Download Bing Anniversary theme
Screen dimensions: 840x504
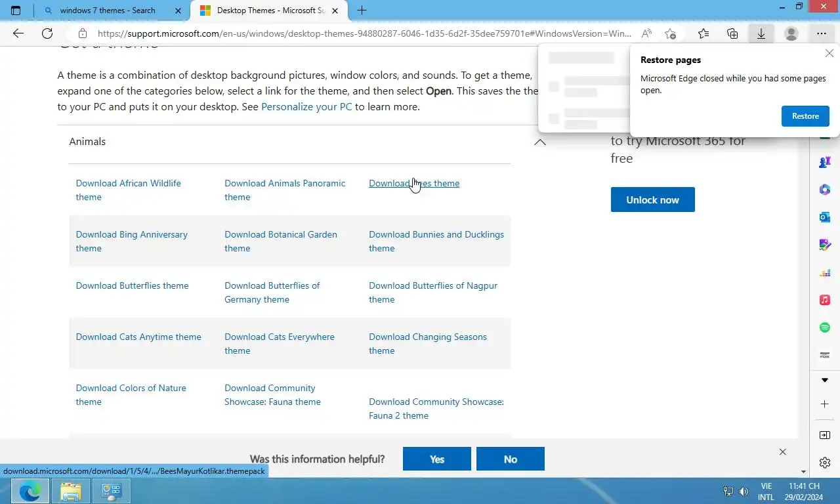coord(131,241)
